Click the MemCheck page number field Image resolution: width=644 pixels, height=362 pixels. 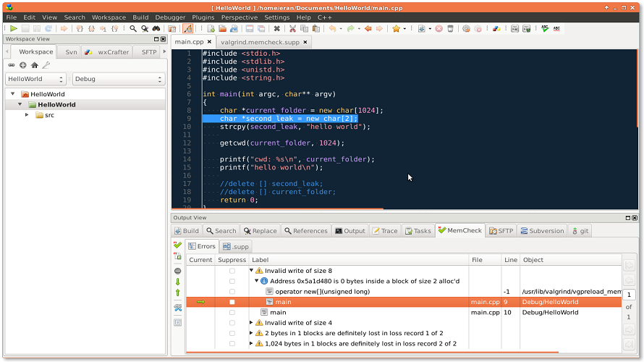629,295
